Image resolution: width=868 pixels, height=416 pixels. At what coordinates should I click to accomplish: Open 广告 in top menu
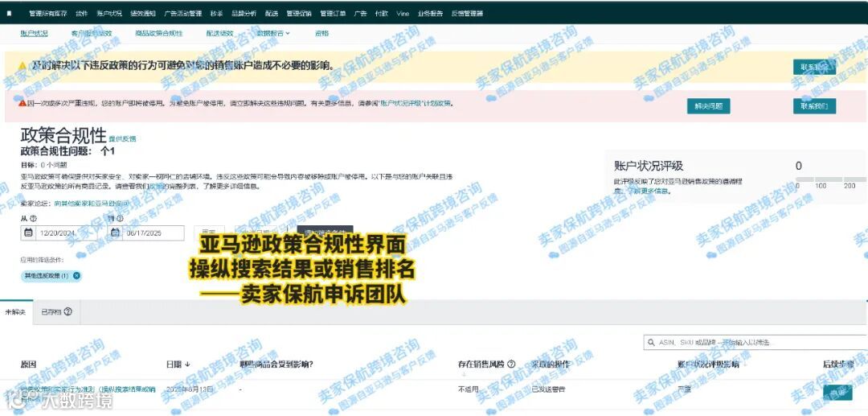click(360, 14)
